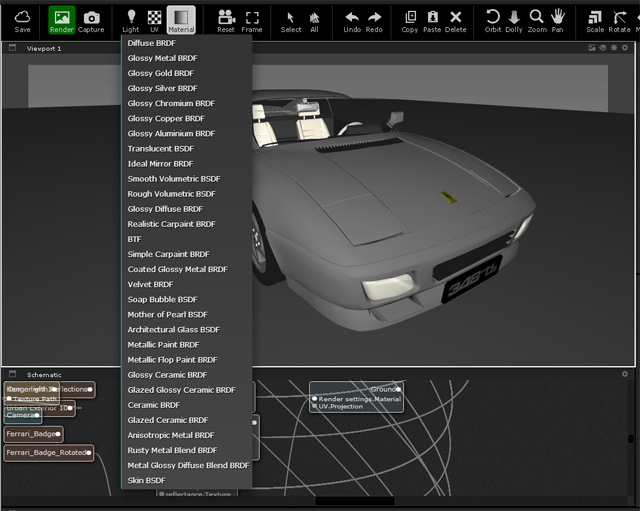Reset the camera view

click(x=226, y=21)
